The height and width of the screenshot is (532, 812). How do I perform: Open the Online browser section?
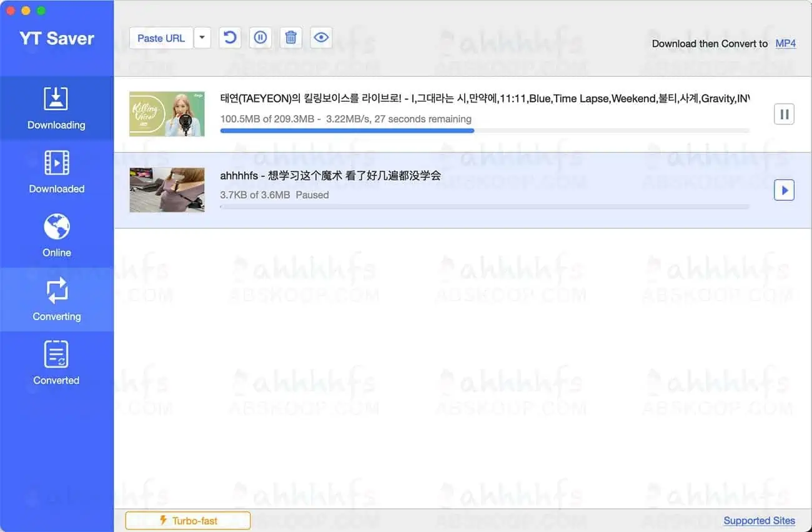(x=57, y=237)
